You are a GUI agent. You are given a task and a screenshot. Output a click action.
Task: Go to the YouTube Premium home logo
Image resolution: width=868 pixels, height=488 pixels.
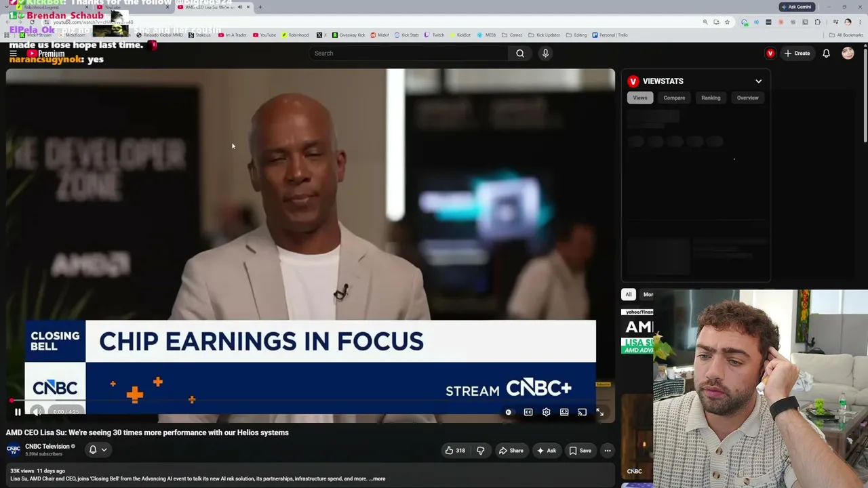tap(46, 54)
